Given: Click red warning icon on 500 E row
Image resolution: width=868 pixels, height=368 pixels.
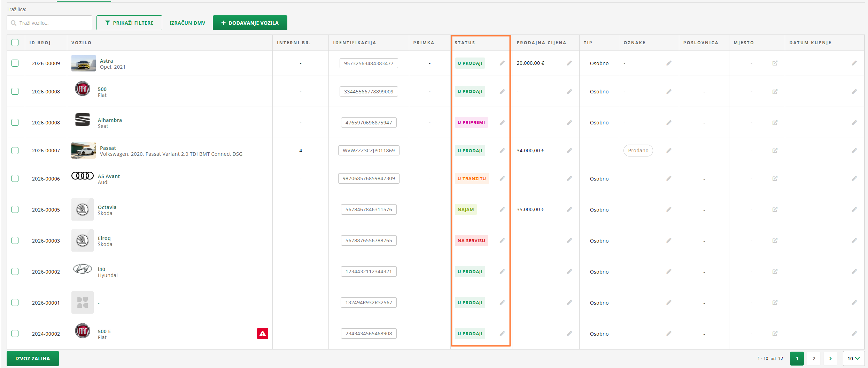Looking at the screenshot, I should tap(262, 333).
